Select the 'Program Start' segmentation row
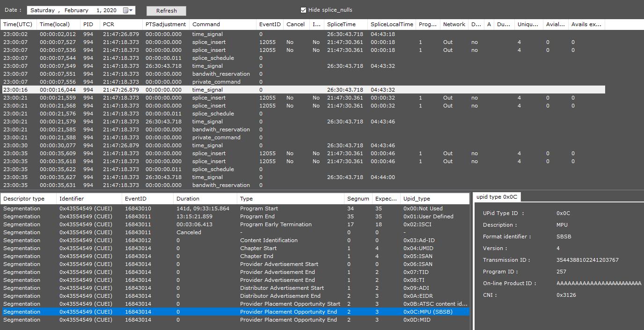The image size is (644, 330). tap(235, 208)
